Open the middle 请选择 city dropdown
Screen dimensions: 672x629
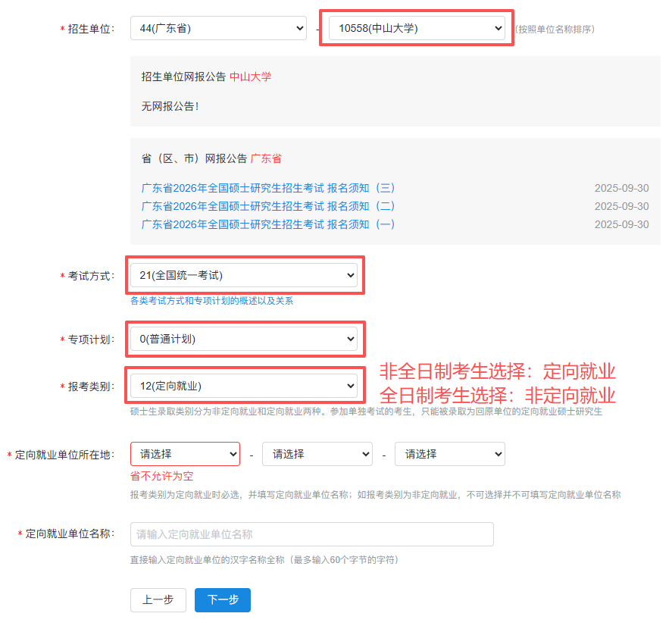317,454
